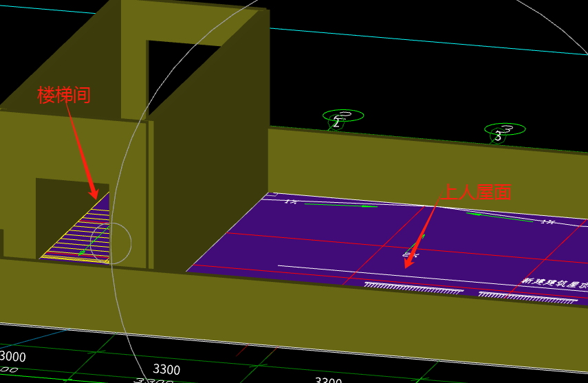
Task: Click the dimension text 3000
Action: [x=12, y=356]
